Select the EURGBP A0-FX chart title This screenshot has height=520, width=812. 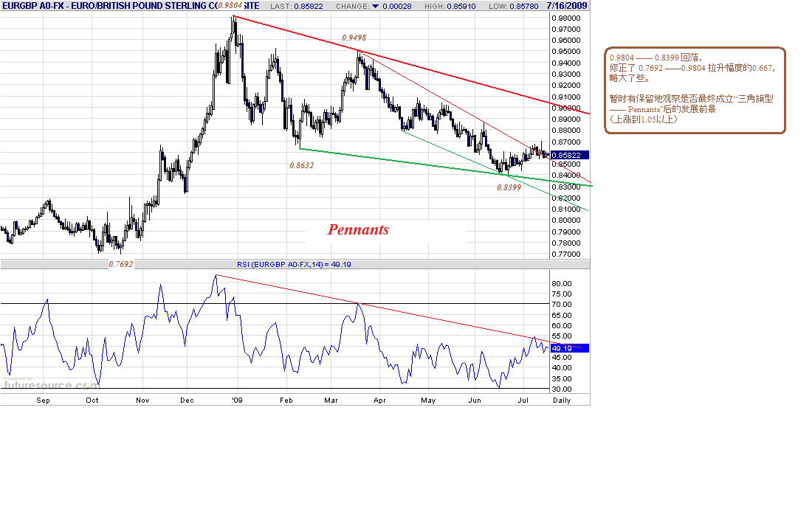[131, 6]
